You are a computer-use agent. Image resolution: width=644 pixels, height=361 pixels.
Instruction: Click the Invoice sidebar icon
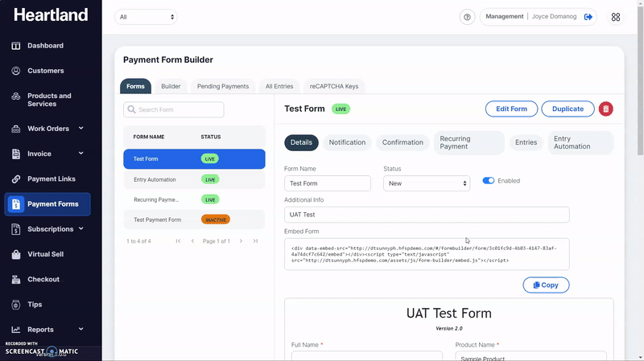coord(15,154)
